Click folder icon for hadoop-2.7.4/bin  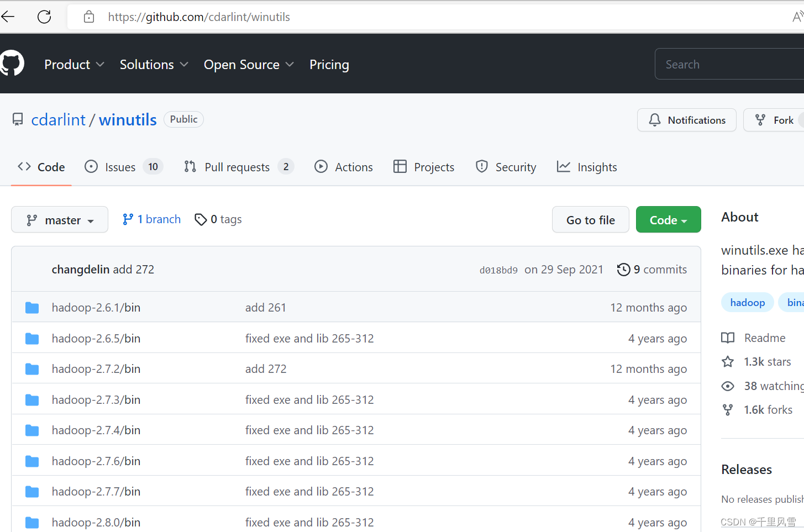click(32, 430)
